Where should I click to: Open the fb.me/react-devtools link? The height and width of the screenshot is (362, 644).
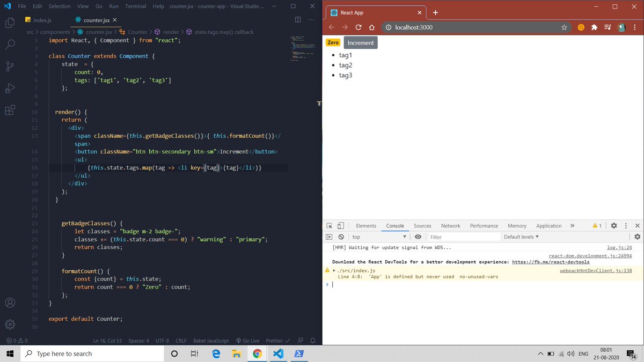[551, 262]
